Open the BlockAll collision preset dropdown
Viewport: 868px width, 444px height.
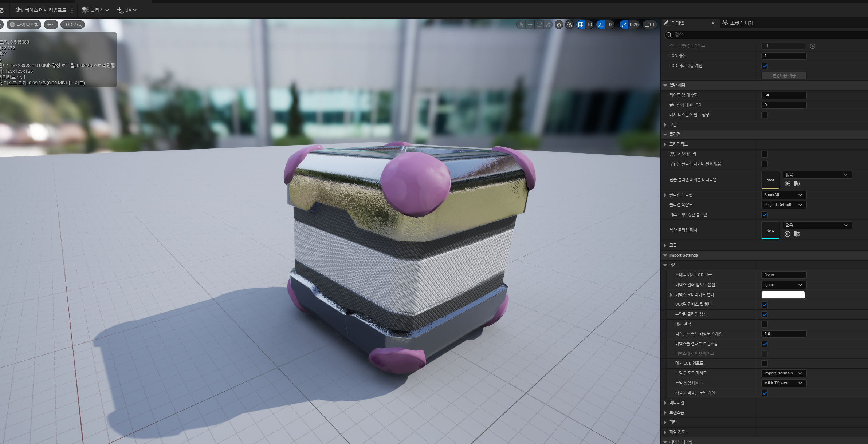click(x=783, y=195)
